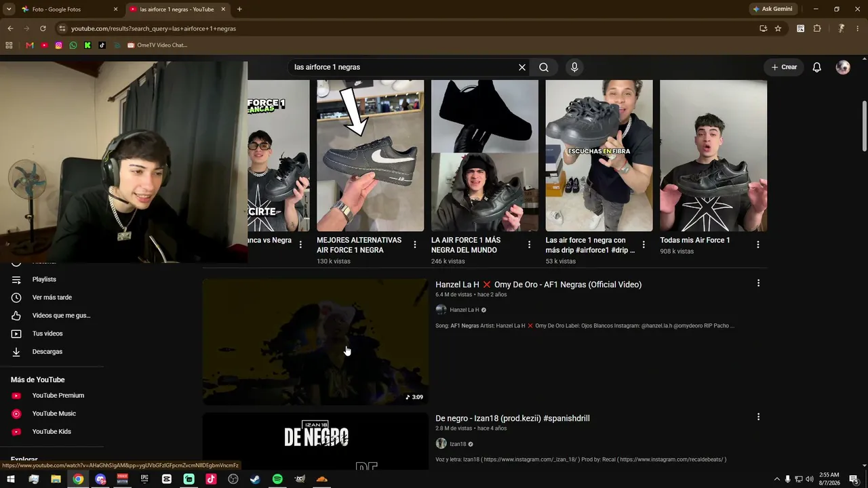868x488 pixels.
Task: Open File Explorer from the taskbar
Action: click(x=56, y=479)
